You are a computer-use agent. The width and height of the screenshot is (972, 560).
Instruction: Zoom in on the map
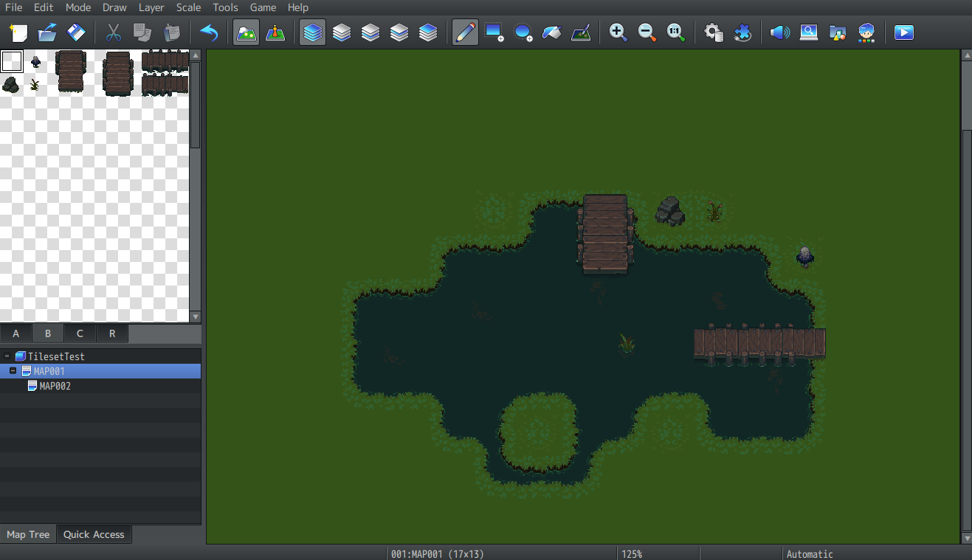point(618,32)
